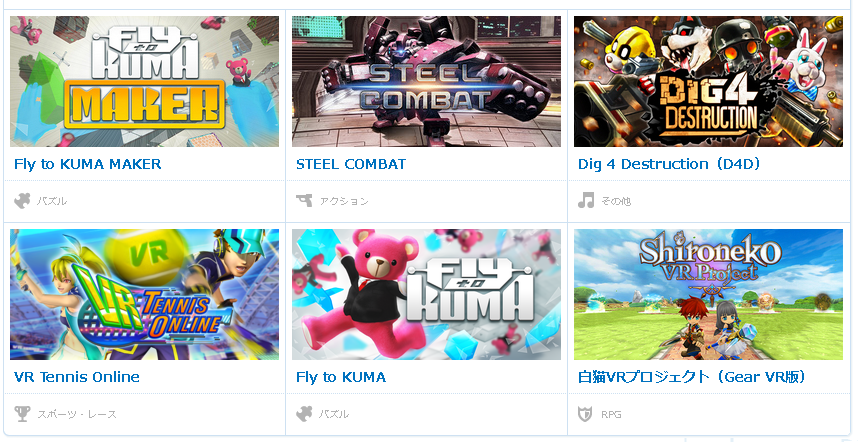858x442 pixels.
Task: Click the STEEL COMBAT robot banner image
Action: click(426, 81)
